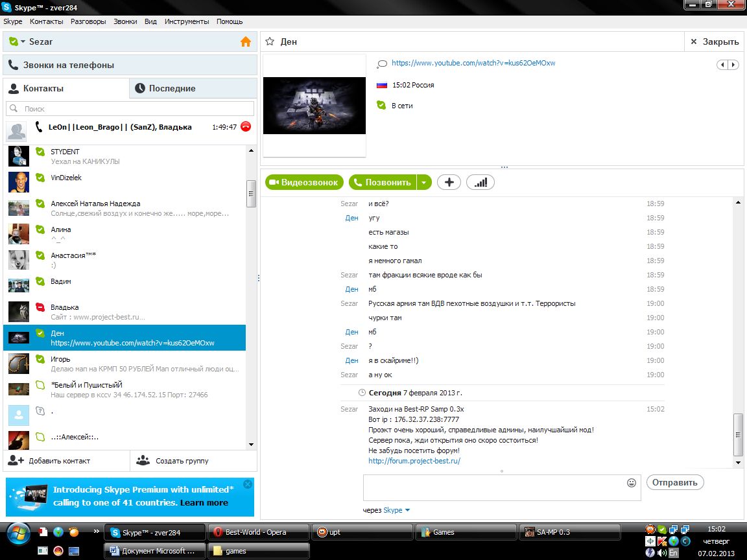Click the search magnifier icon

point(14,109)
